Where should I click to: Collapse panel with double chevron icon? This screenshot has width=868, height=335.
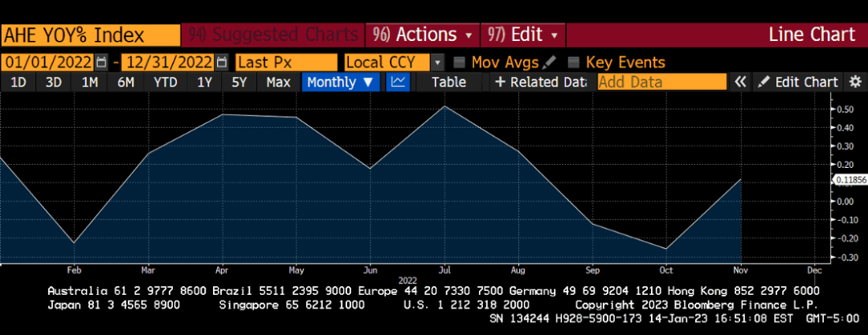(x=740, y=82)
